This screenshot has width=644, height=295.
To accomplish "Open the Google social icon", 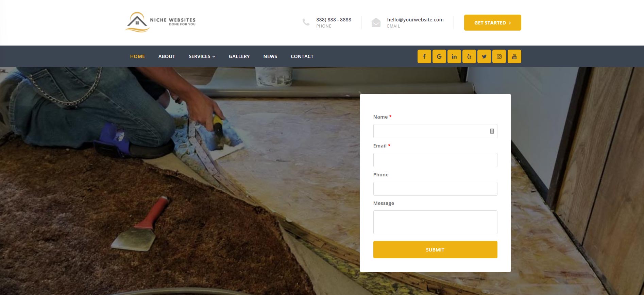I will (x=439, y=56).
